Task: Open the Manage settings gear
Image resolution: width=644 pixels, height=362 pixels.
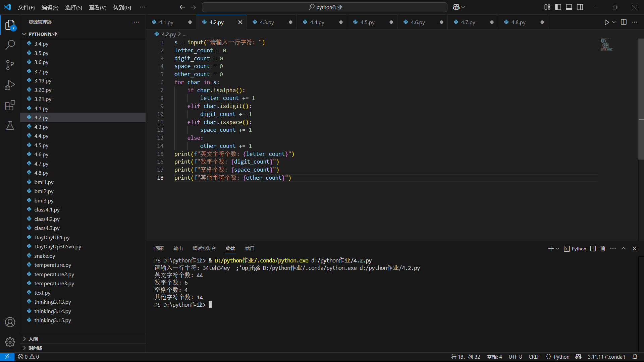Action: (x=10, y=342)
